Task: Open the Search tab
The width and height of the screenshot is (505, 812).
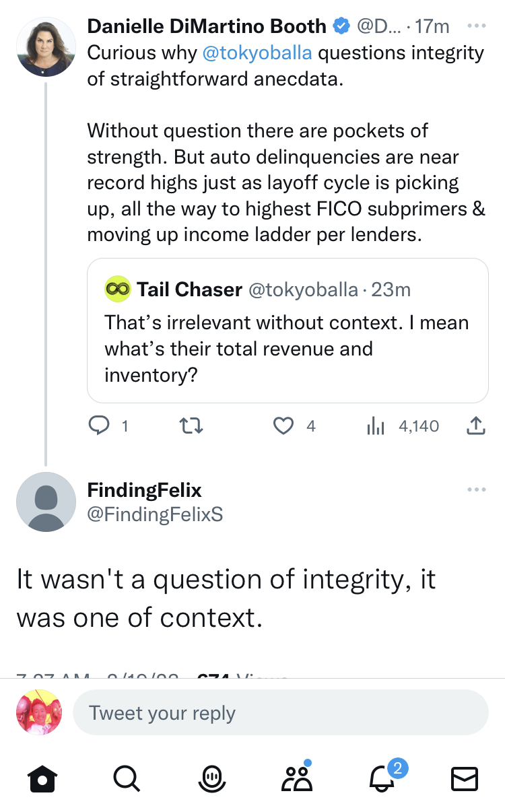Action: coord(126,779)
